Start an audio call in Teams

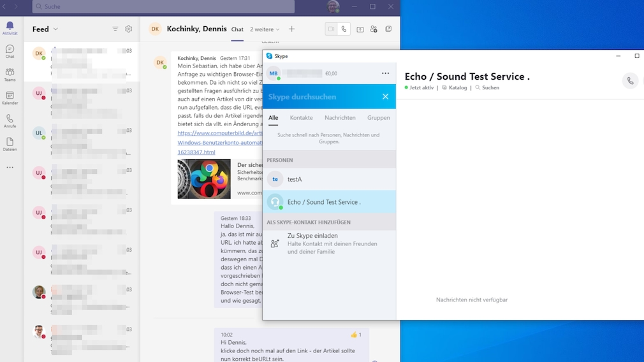(x=344, y=29)
